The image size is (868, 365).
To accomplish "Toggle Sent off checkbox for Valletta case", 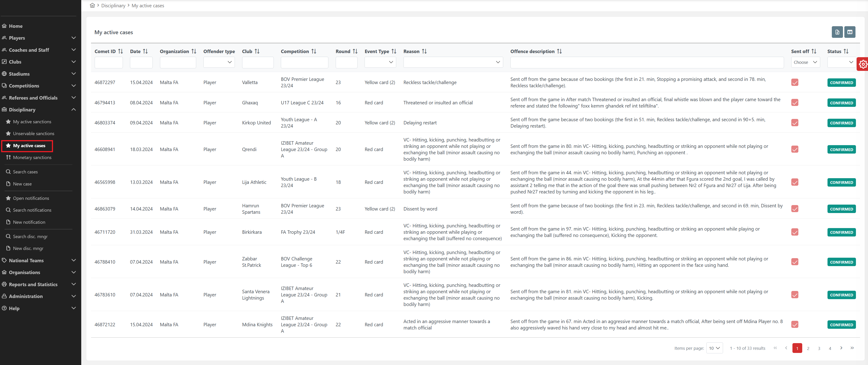I will 794,82.
